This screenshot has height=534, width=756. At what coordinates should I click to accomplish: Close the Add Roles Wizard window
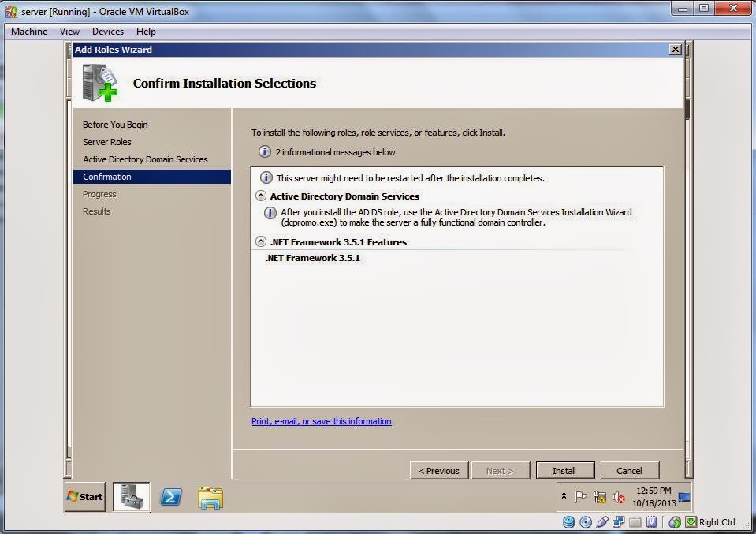676,49
